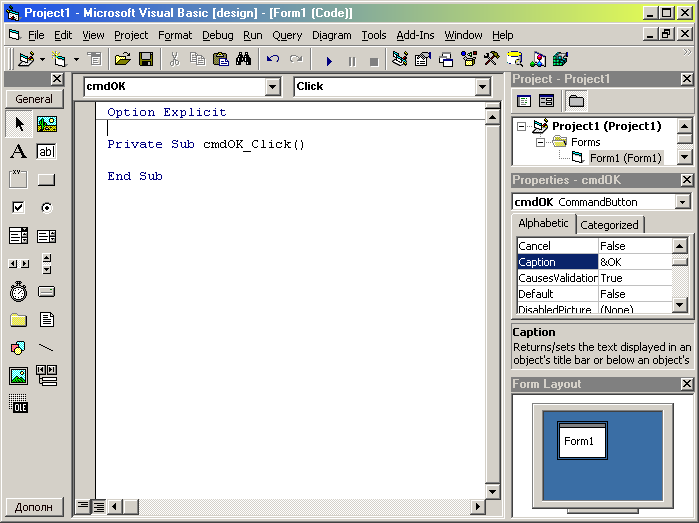Switch to Categorized properties tab

click(609, 225)
